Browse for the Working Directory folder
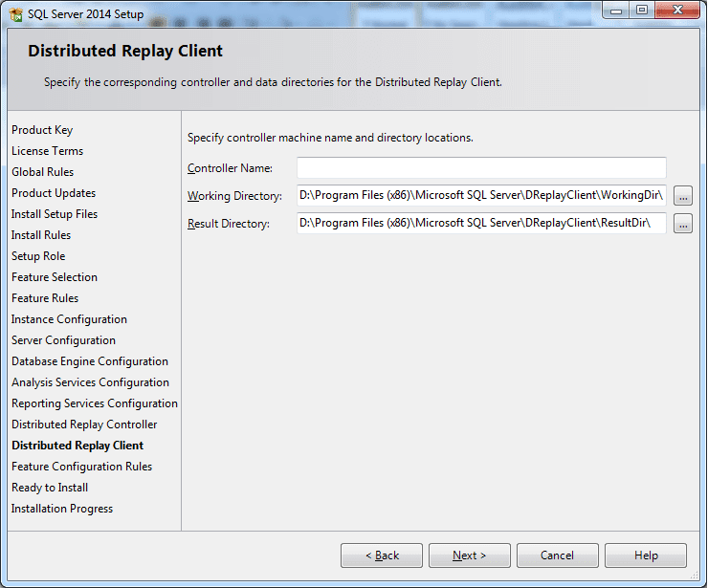Viewport: 708px width, 588px height. [x=683, y=196]
